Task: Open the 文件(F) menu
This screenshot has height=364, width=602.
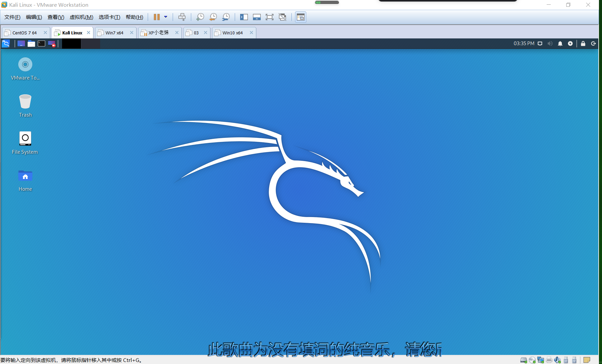Action: click(12, 17)
